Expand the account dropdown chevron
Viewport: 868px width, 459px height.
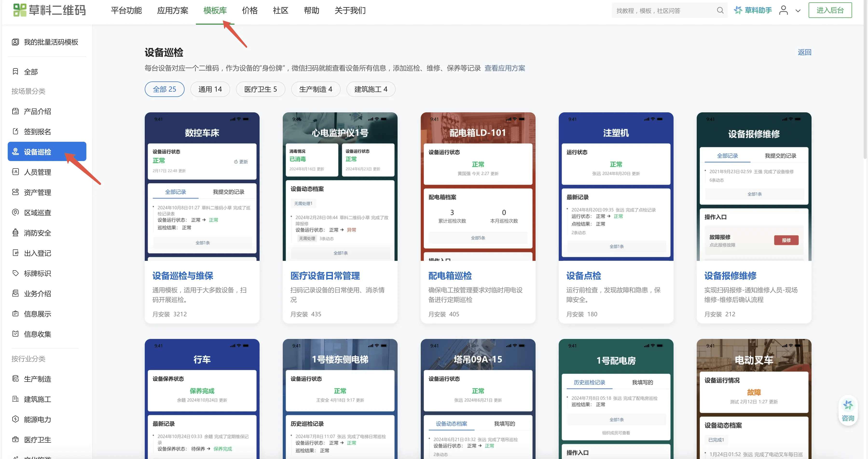click(798, 11)
